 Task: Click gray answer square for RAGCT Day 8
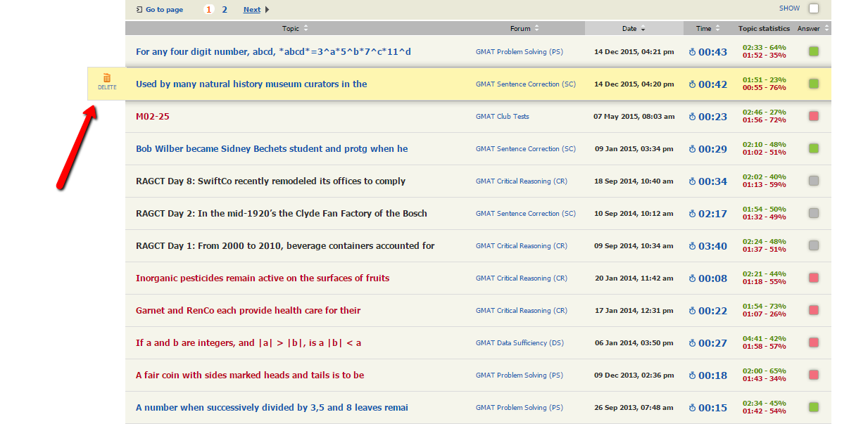point(813,181)
